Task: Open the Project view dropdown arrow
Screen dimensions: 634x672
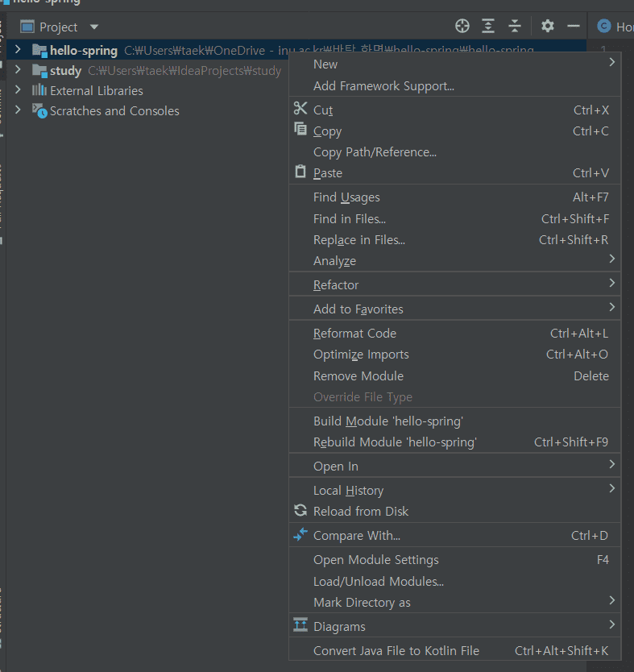Action: pos(94,27)
